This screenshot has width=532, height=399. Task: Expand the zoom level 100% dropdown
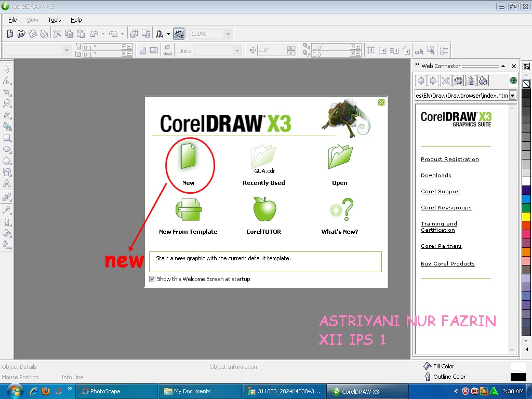point(228,34)
